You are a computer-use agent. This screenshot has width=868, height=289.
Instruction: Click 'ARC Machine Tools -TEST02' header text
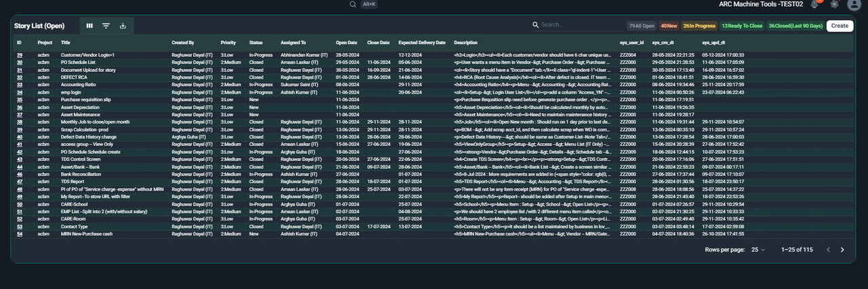[761, 4]
